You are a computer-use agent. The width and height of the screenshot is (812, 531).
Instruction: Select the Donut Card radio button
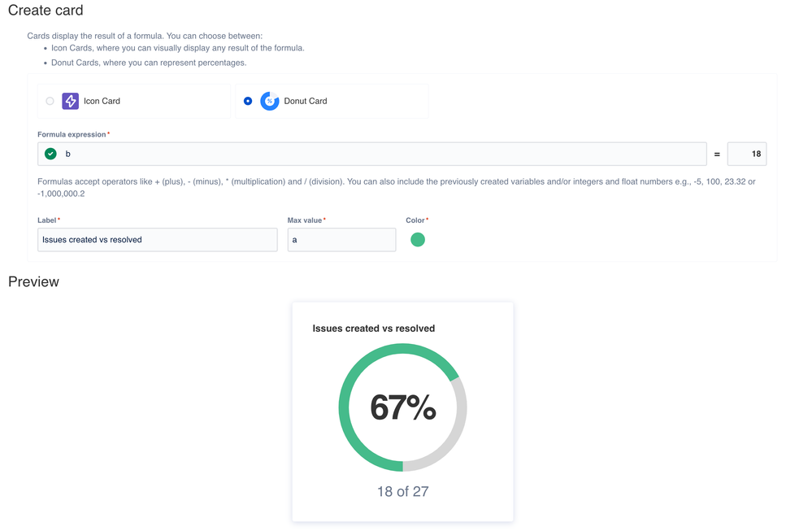(x=248, y=101)
